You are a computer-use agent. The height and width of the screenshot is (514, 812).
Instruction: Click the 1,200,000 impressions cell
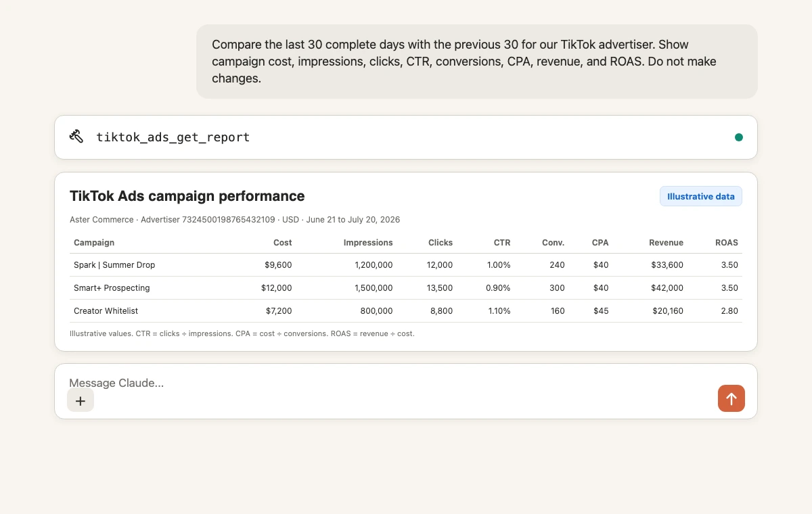[x=374, y=265]
